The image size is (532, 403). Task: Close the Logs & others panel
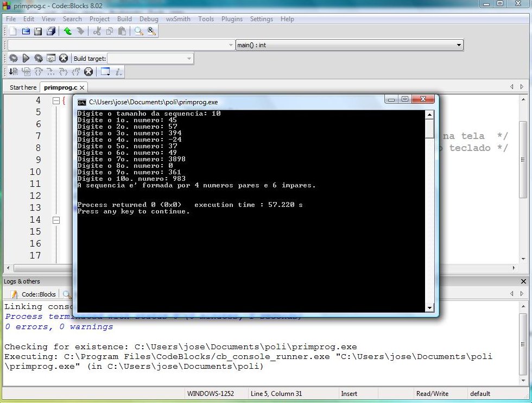click(x=523, y=281)
